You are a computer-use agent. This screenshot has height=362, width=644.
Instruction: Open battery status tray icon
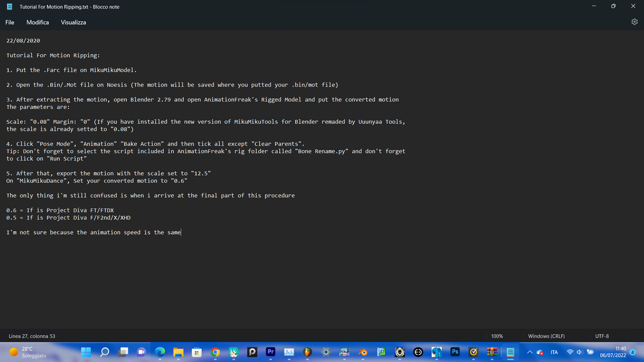click(590, 352)
